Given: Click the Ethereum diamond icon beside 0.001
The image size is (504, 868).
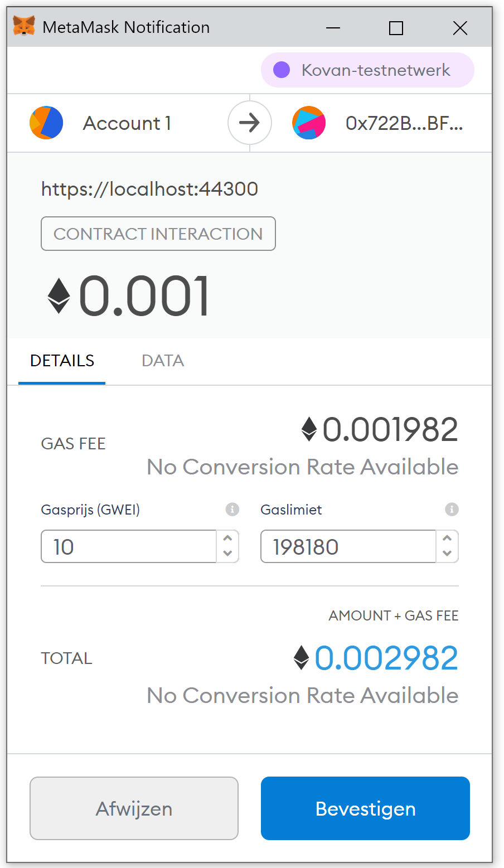Looking at the screenshot, I should pyautogui.click(x=59, y=296).
